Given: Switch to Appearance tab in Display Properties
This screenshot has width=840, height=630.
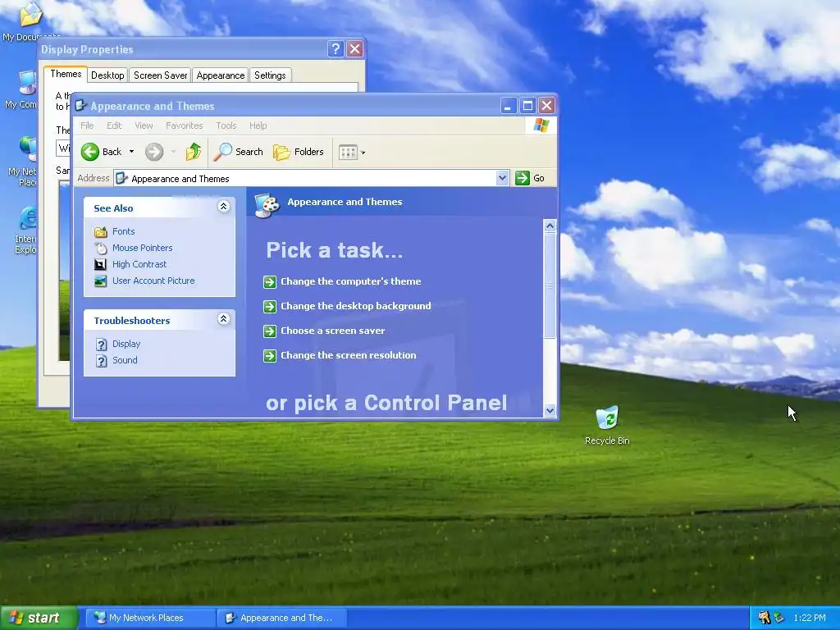Looking at the screenshot, I should (221, 75).
